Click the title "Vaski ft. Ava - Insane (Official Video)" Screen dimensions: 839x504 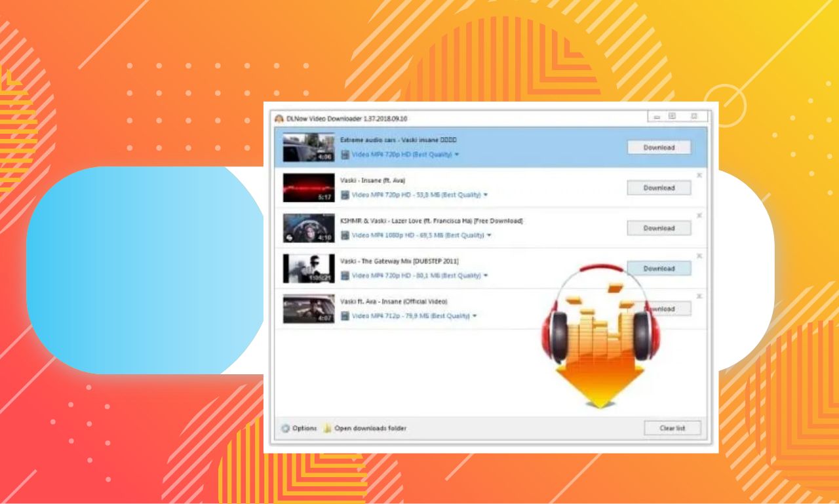pyautogui.click(x=393, y=301)
